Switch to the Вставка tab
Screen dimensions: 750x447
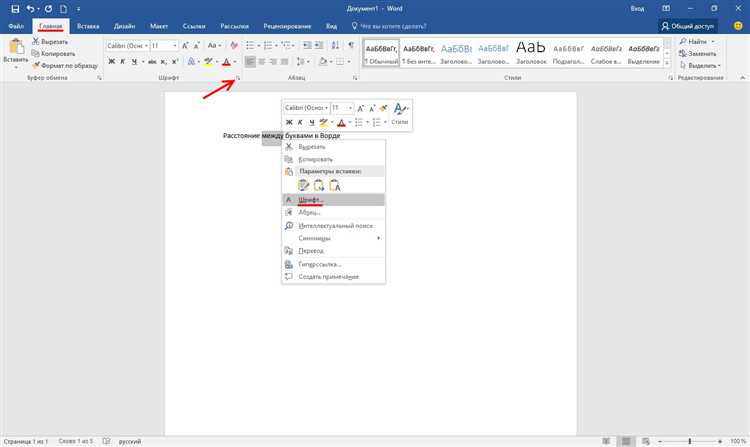point(88,26)
